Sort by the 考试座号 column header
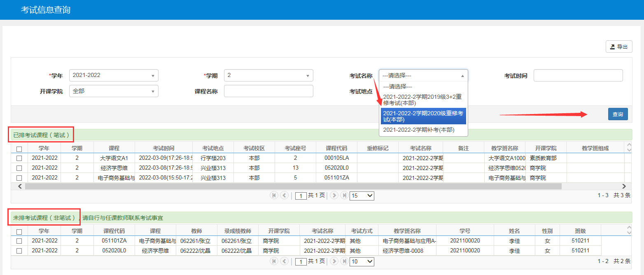Image resolution: width=644 pixels, height=275 pixels. (295, 148)
